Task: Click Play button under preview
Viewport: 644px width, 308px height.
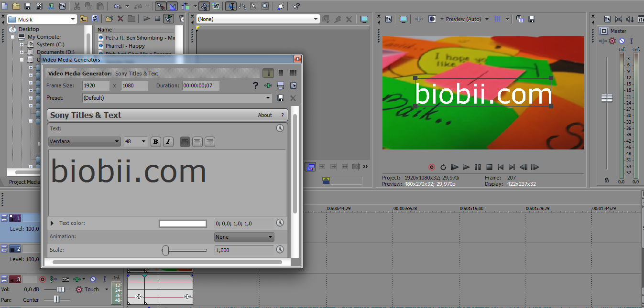Action: pos(466,167)
